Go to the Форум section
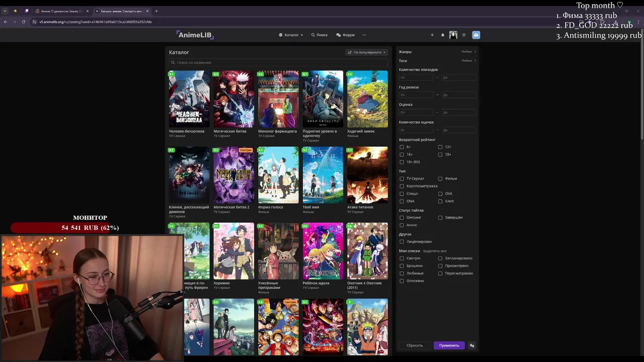 tap(346, 35)
